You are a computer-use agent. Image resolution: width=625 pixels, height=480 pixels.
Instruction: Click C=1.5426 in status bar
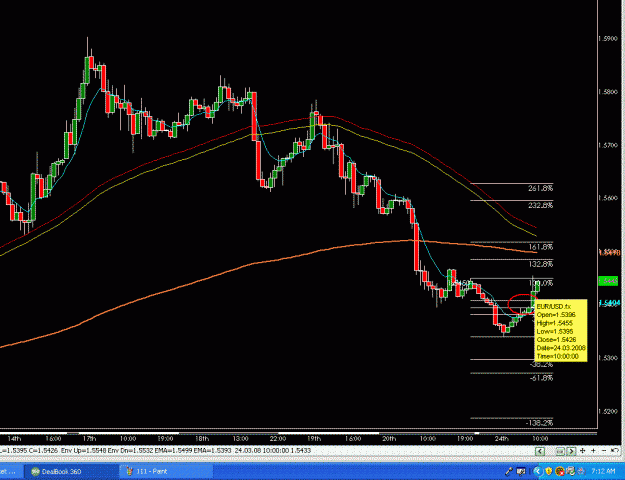click(x=43, y=451)
